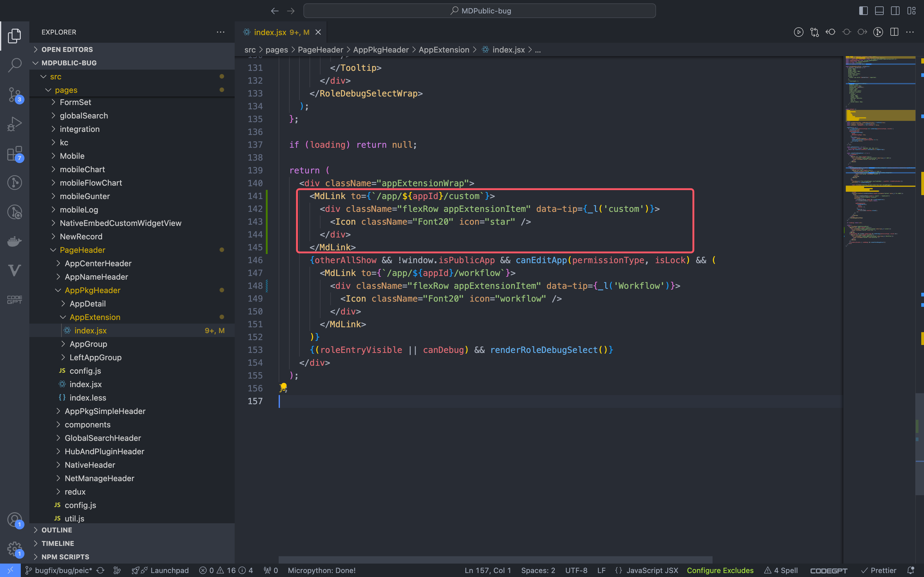The image size is (924, 577).
Task: Toggle the primary sidebar visibility
Action: point(863,11)
